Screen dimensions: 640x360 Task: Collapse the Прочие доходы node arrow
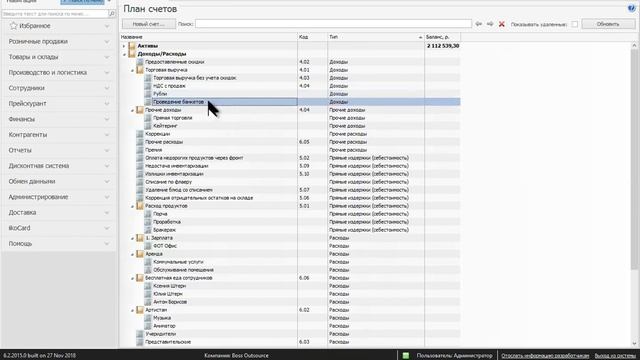click(x=132, y=110)
